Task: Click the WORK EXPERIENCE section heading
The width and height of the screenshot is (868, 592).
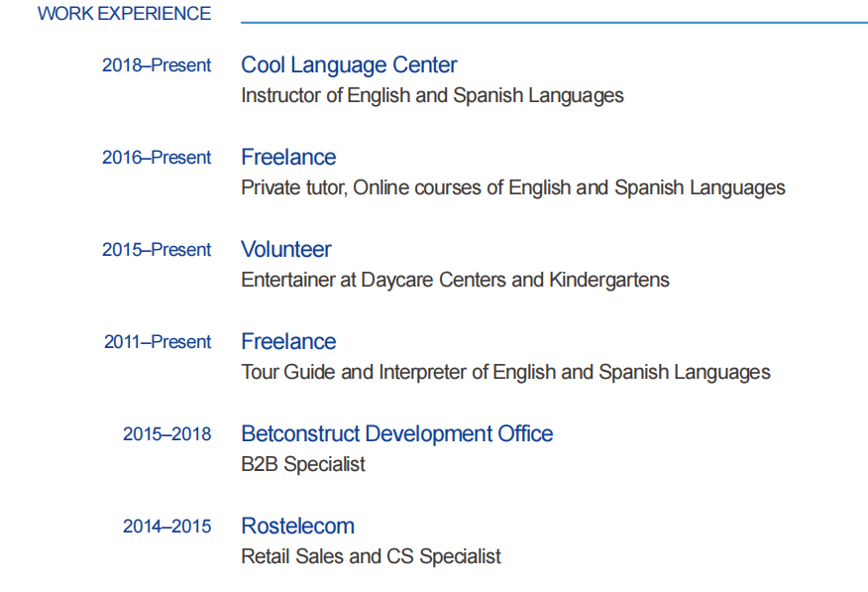Action: [124, 14]
